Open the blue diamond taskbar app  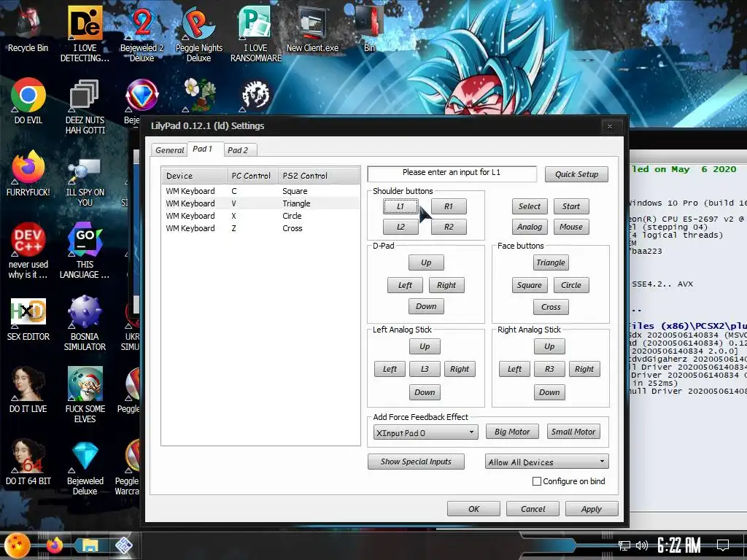[124, 545]
